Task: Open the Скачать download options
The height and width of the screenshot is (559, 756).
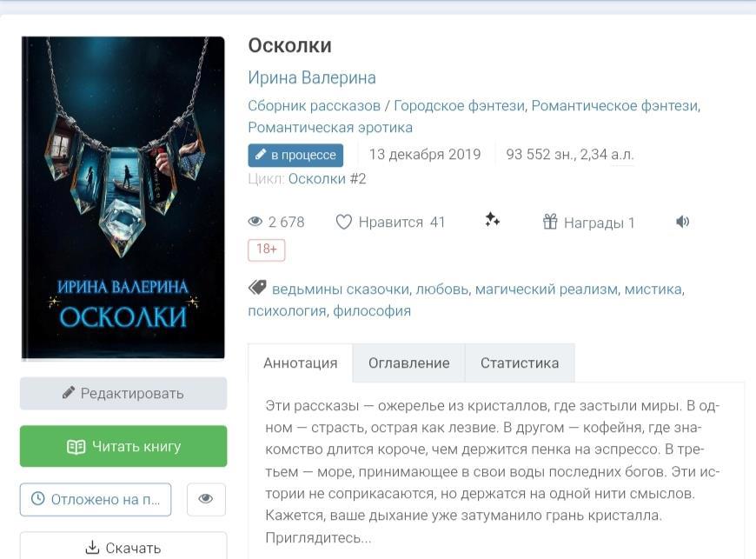Action: [x=123, y=548]
